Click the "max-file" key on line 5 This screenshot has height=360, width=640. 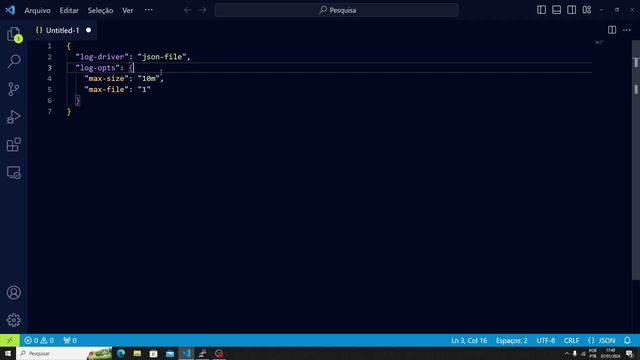point(106,89)
